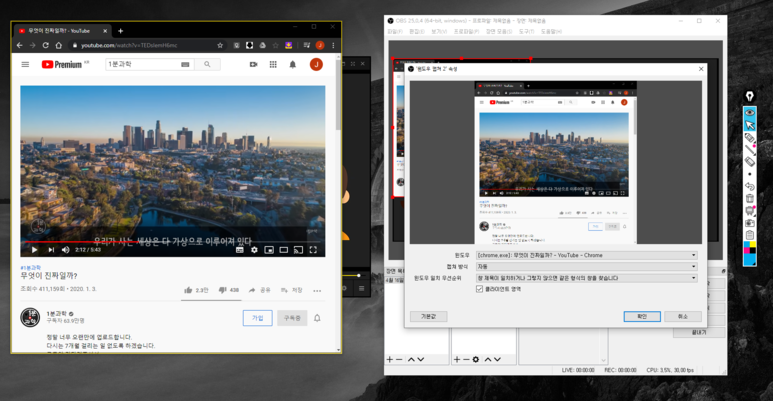Cast the video with the Cast icon
The width and height of the screenshot is (773, 401).
click(x=298, y=250)
